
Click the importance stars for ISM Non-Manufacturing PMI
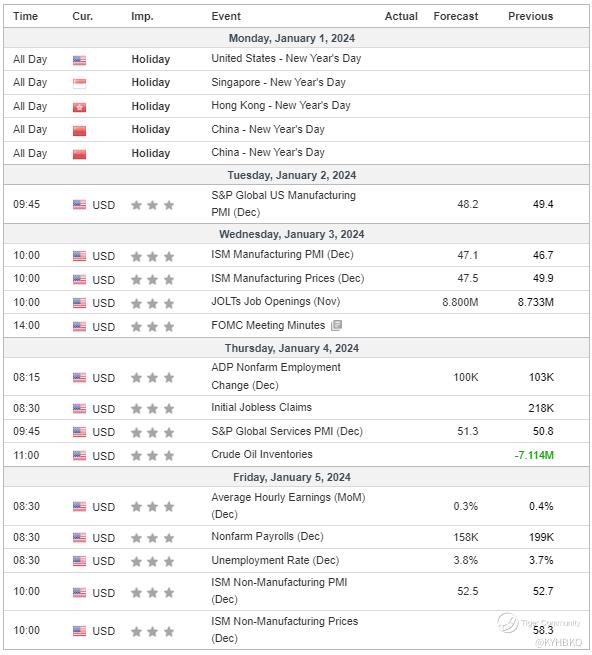click(152, 592)
